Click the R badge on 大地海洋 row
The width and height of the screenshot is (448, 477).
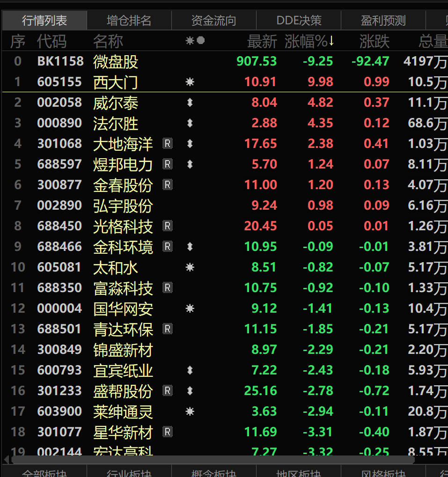point(168,144)
